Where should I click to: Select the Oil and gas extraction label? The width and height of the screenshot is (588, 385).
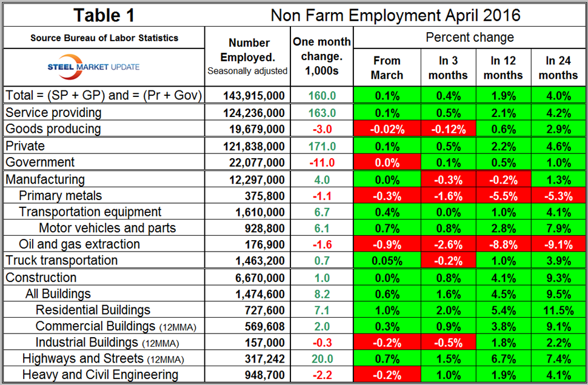[79, 244]
